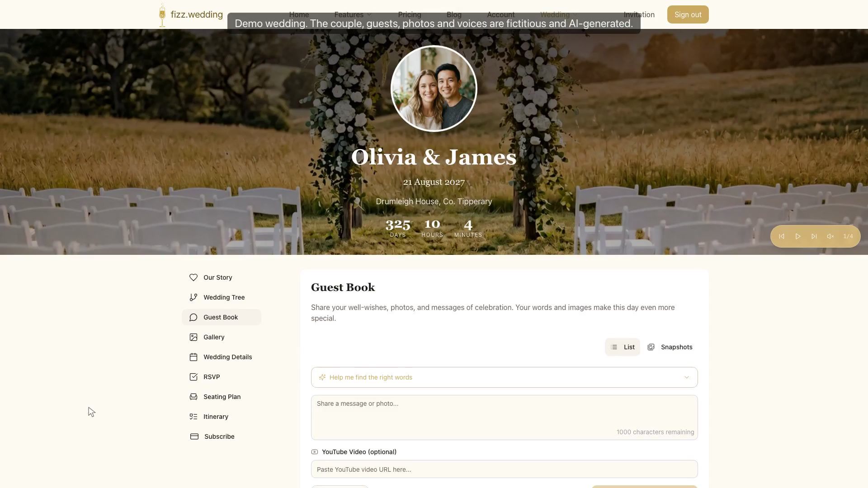Unmute the music player sound
Viewport: 868px width, 488px height.
pos(830,236)
